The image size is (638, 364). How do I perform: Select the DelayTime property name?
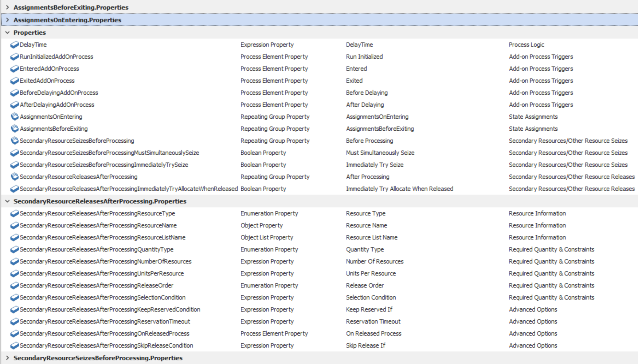coord(33,45)
